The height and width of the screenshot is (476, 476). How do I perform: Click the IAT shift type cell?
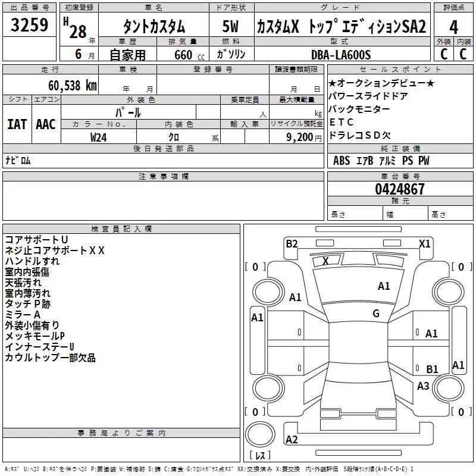pos(17,124)
